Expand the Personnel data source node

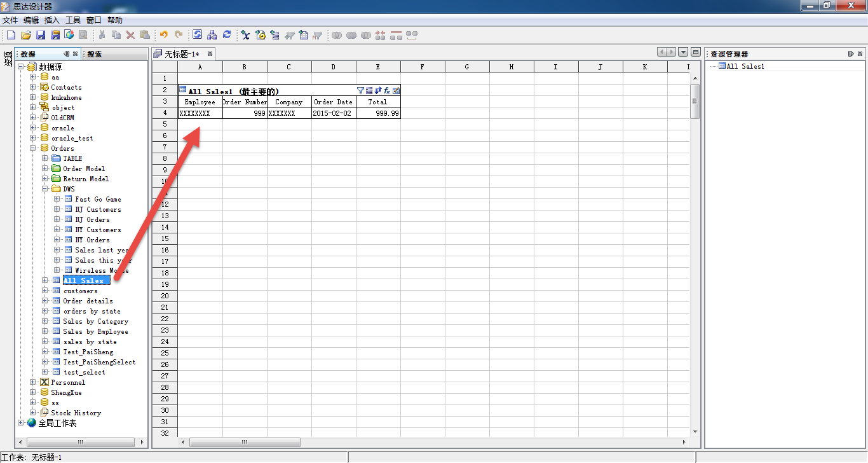[33, 382]
